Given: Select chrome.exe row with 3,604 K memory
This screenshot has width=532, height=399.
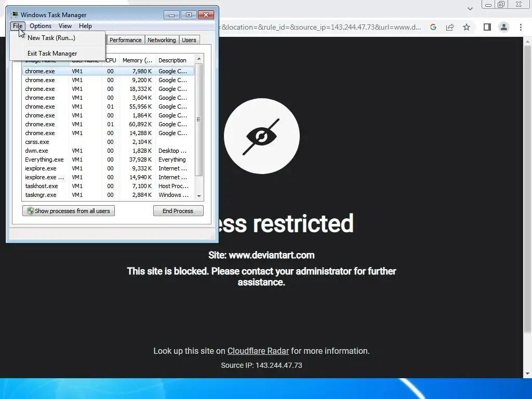Looking at the screenshot, I should click(108, 98).
